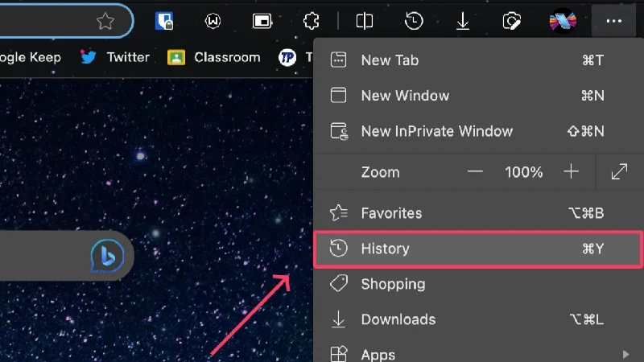The width and height of the screenshot is (644, 362).
Task: Open the Downloads arrow icon in toolbar
Action: tap(463, 21)
